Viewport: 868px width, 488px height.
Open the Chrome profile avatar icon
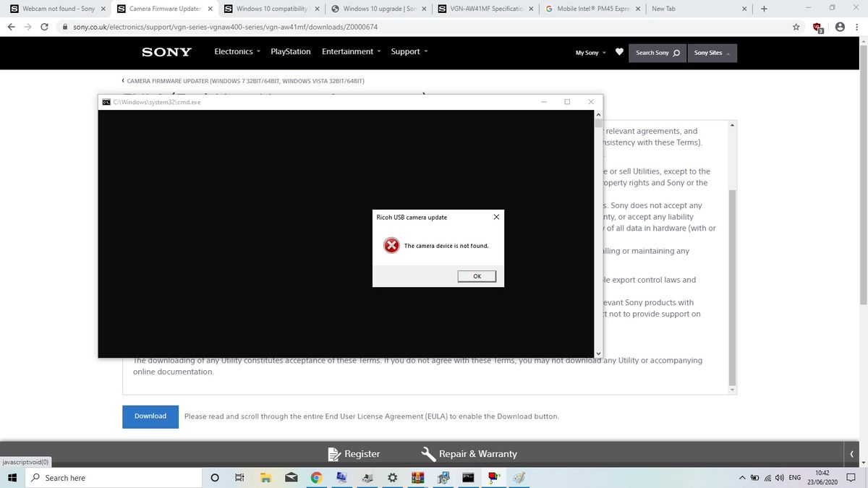click(840, 27)
